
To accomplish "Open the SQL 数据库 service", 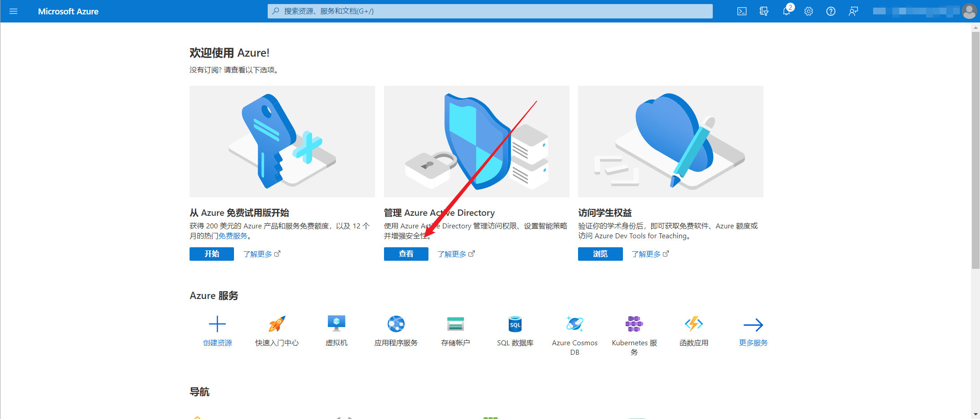I will [x=515, y=324].
